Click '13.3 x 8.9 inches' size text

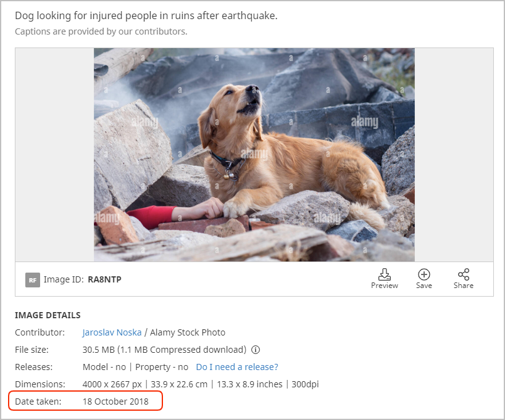coord(249,384)
